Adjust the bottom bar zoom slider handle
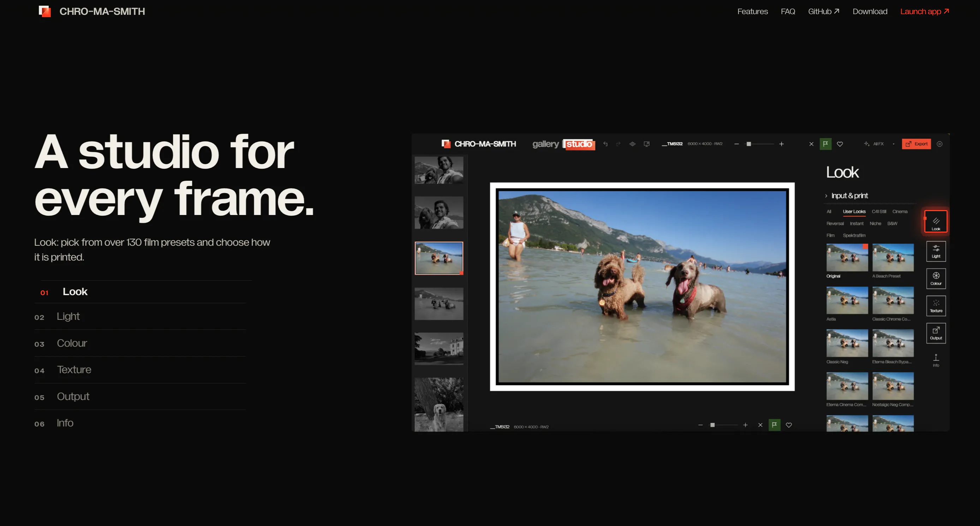This screenshot has height=526, width=980. click(x=712, y=425)
